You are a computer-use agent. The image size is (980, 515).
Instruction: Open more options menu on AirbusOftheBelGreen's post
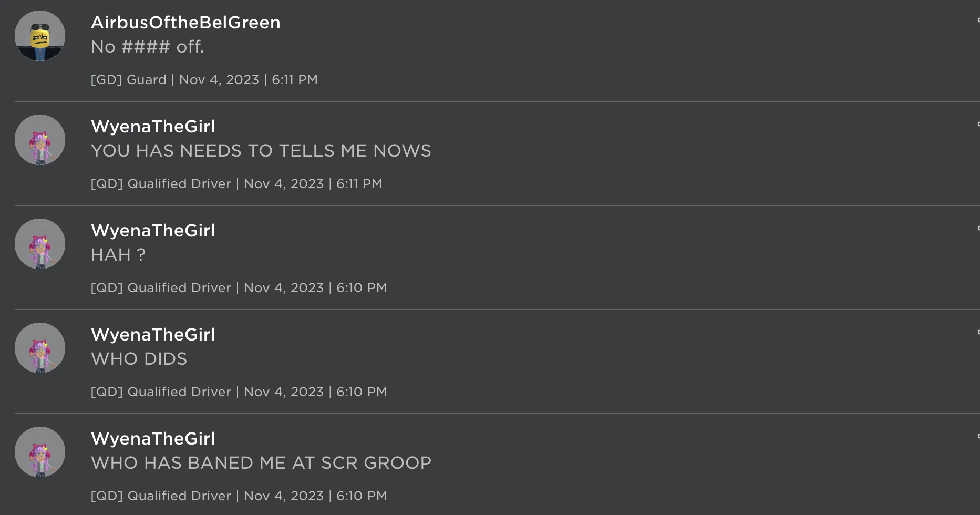point(977,21)
